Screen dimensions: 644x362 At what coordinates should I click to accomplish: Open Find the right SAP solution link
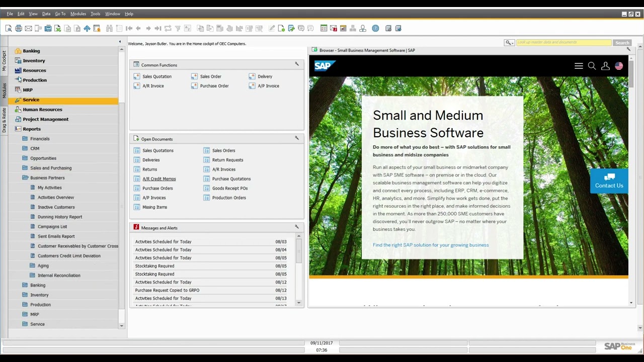pos(431,245)
